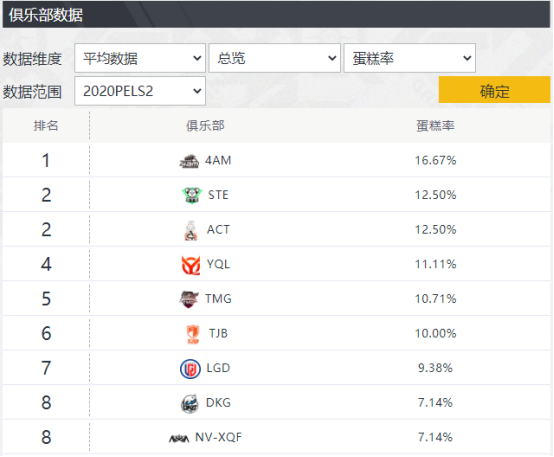
Task: Click the ACT team logo
Action: click(191, 230)
